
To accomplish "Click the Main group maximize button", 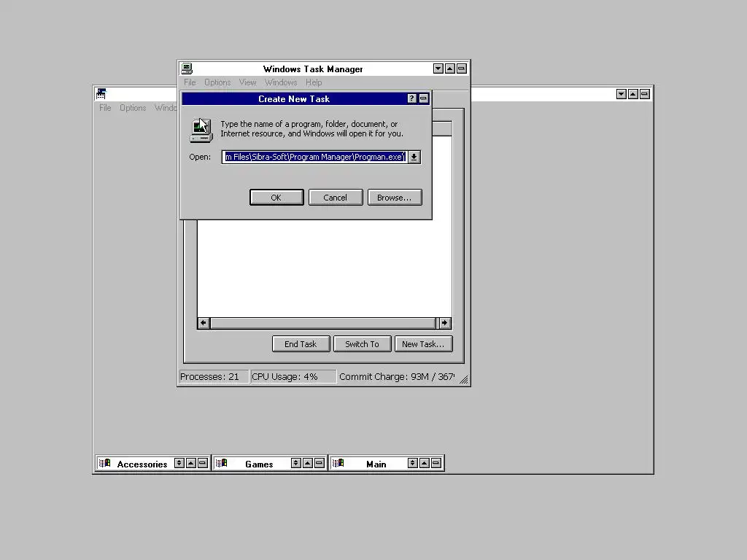I will (x=425, y=463).
